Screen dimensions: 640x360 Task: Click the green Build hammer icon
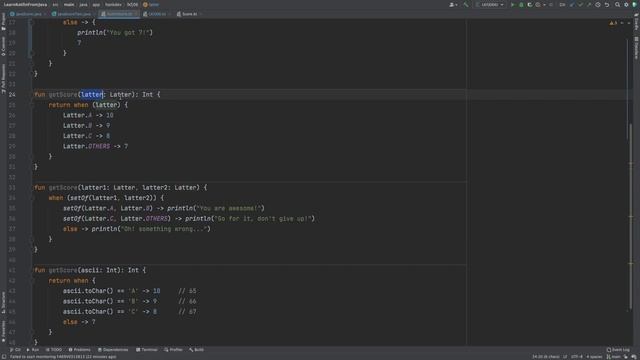466,4
